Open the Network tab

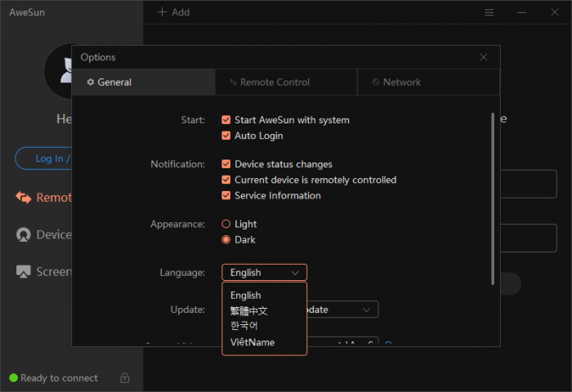pyautogui.click(x=401, y=82)
